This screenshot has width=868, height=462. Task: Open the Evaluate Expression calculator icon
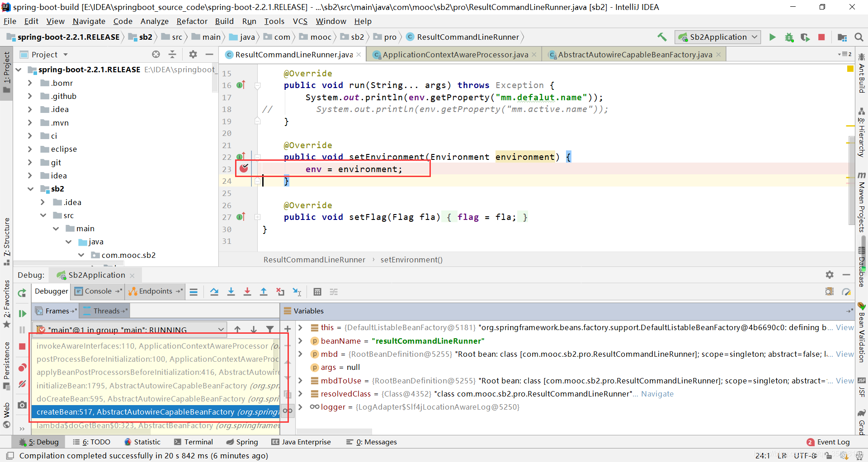point(317,292)
